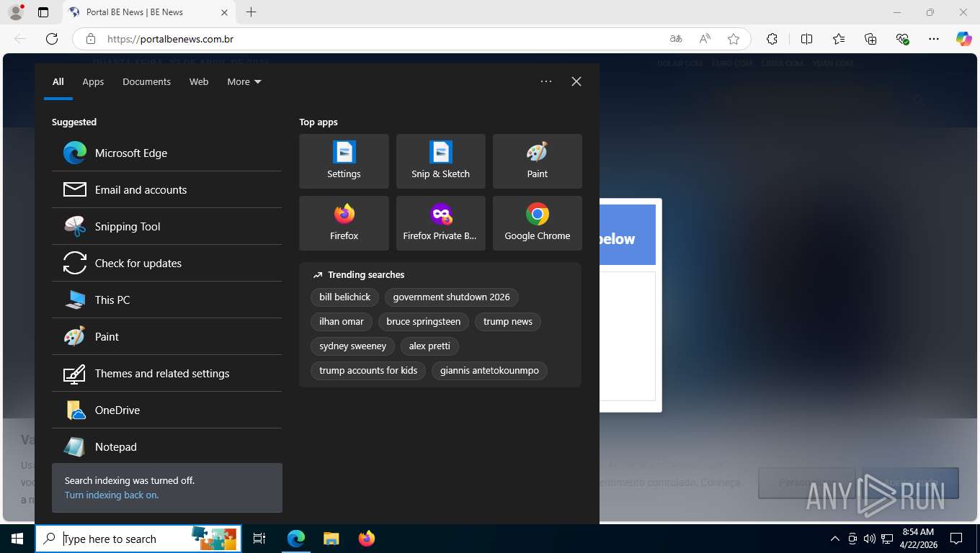Open Task View on taskbar
980x553 pixels.
point(259,539)
